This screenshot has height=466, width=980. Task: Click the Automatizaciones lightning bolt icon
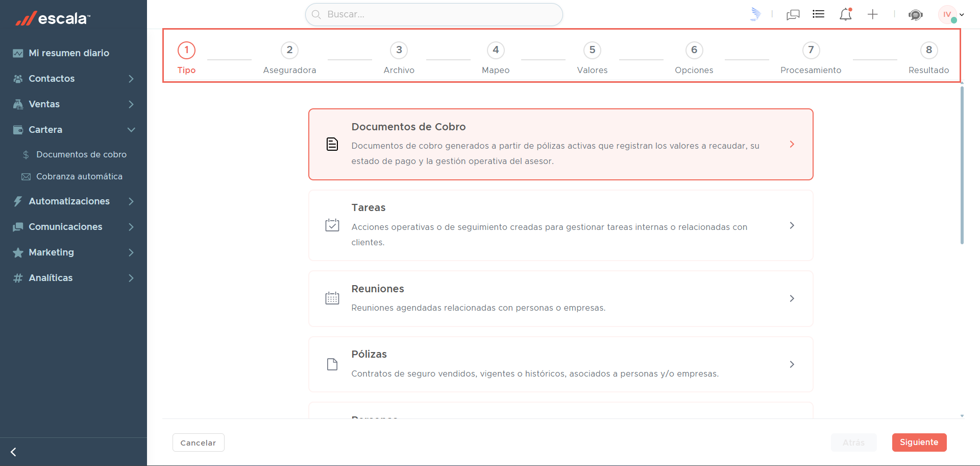coord(18,201)
